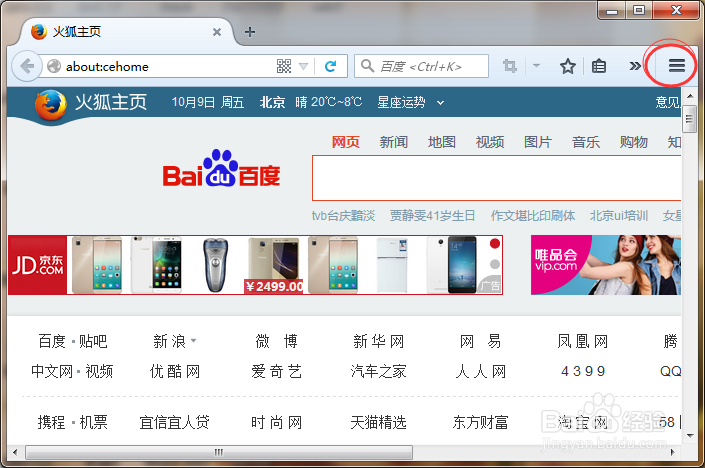705x468 pixels.
Task: Open the 优酷网 site link
Action: tap(174, 371)
